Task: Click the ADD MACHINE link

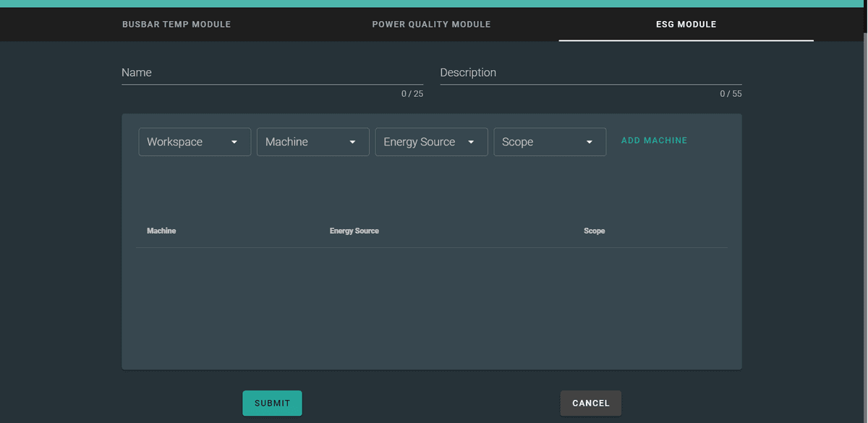Action: [x=654, y=140]
